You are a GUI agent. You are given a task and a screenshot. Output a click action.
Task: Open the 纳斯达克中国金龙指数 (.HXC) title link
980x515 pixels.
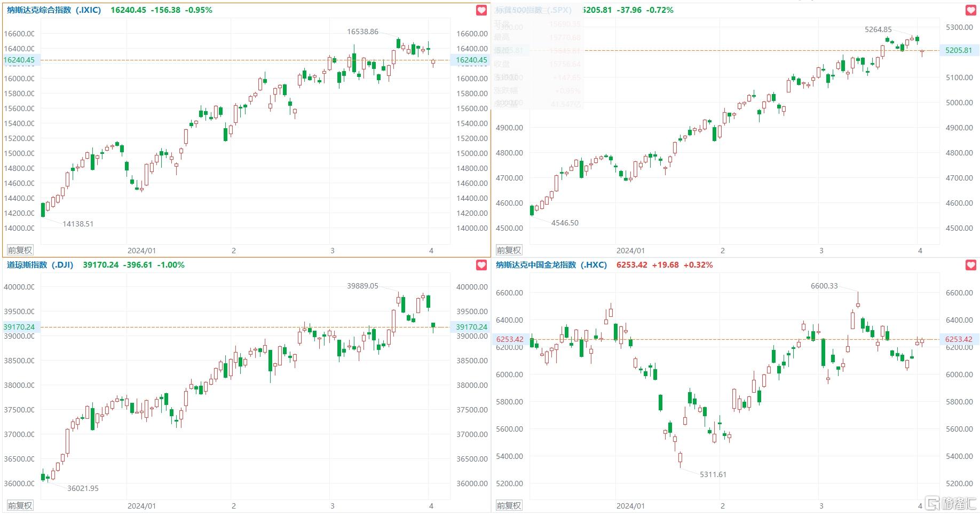551,265
